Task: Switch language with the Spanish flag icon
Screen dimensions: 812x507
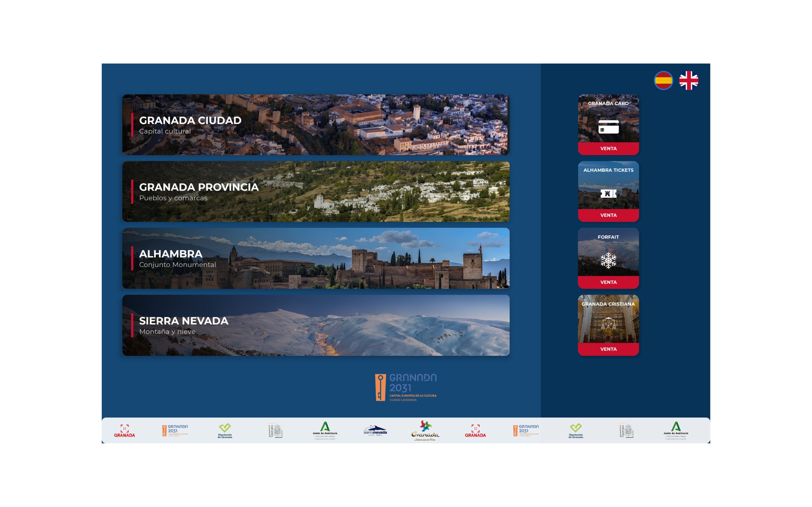Action: [x=663, y=80]
